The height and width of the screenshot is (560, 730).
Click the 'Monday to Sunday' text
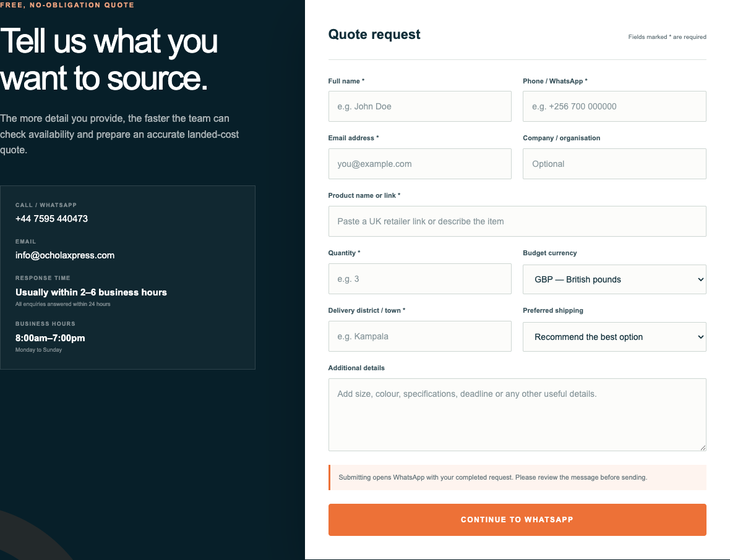click(x=38, y=350)
